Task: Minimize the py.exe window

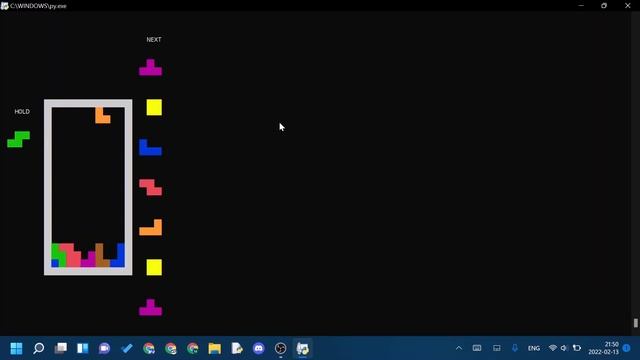Action: point(581,6)
